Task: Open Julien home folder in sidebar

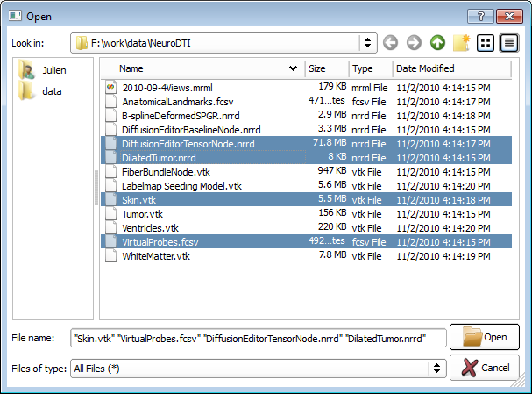Action: (x=54, y=71)
